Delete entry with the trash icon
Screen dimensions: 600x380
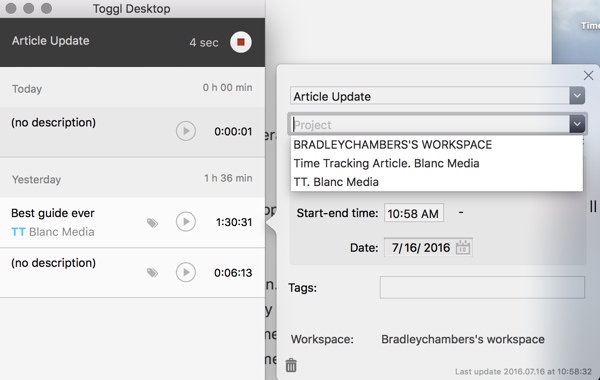(291, 365)
